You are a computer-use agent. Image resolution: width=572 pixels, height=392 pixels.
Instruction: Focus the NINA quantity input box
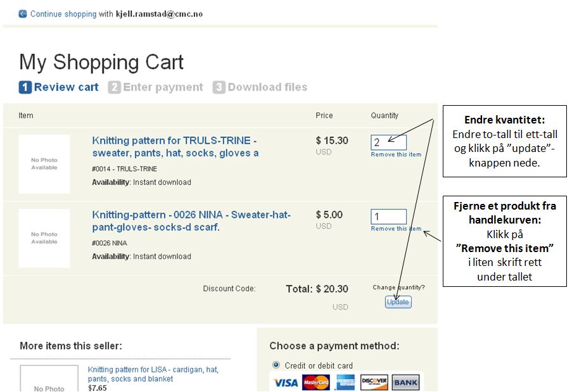[388, 217]
